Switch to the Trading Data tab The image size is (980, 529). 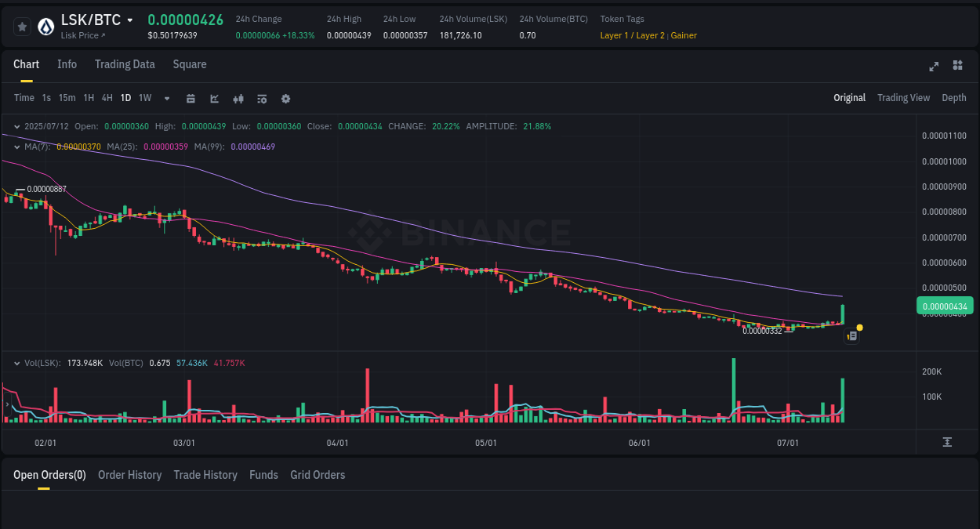[x=125, y=64]
